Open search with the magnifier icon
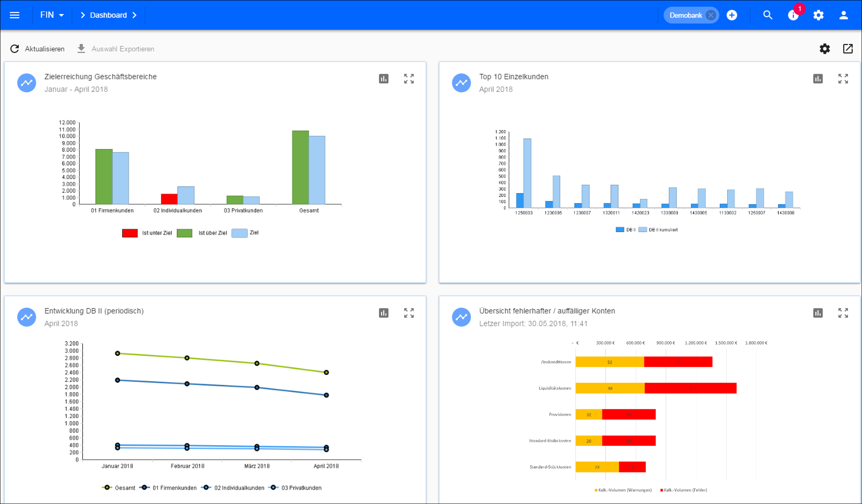Image resolution: width=862 pixels, height=504 pixels. pos(767,15)
